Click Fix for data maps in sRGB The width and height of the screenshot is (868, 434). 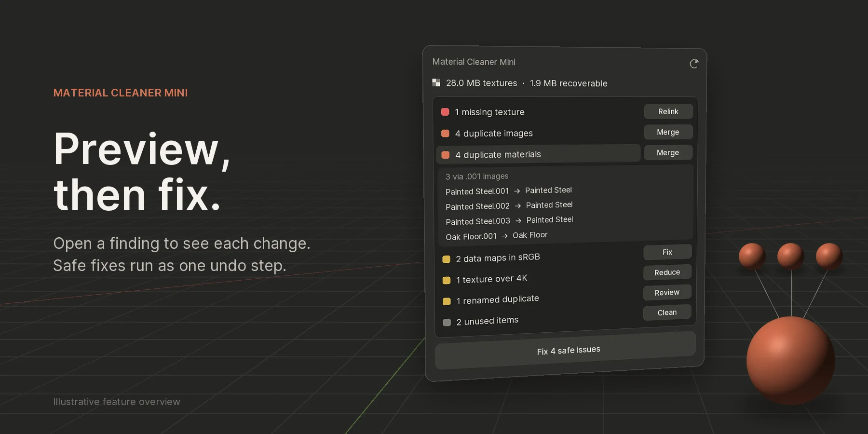[x=667, y=252]
